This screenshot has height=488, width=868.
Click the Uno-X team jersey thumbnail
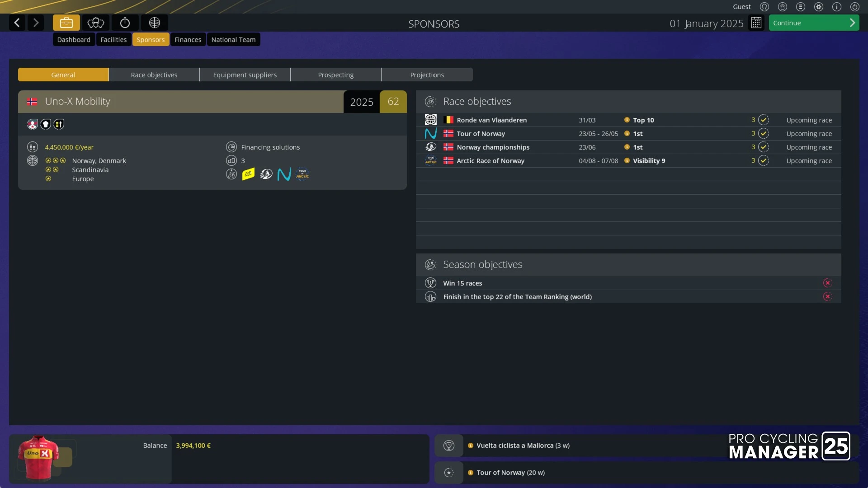tap(38, 457)
